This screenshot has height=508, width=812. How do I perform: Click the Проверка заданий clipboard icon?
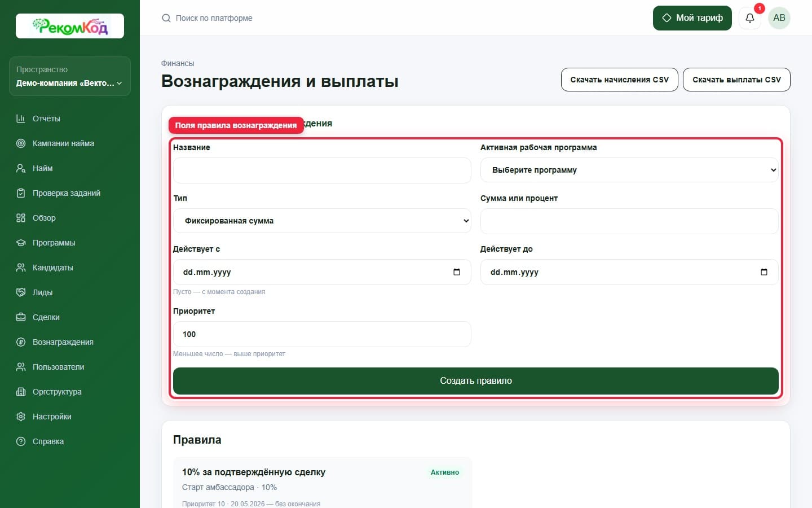coord(21,193)
